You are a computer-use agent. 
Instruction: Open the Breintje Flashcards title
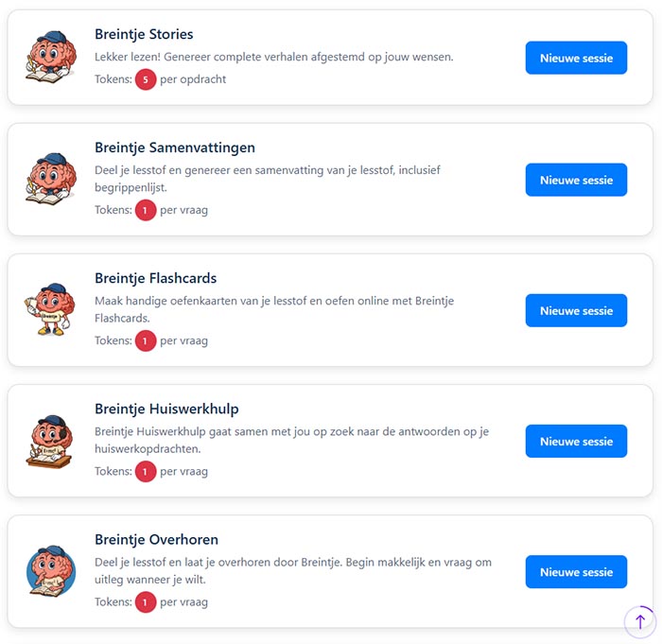click(155, 278)
